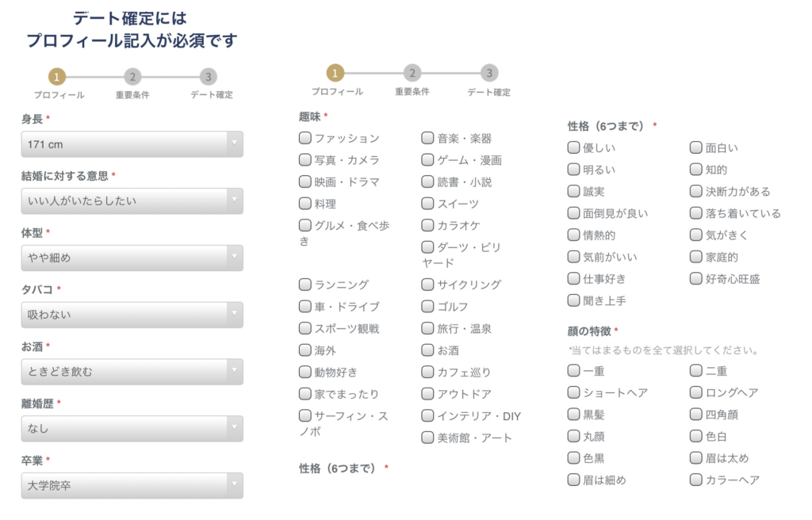Click the step 2 重要条件 circle in the left progress bar
The width and height of the screenshot is (812, 520).
tap(132, 77)
